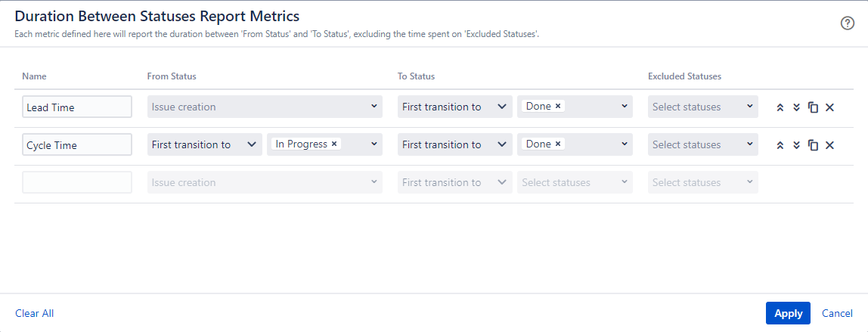Move Lead Time metric down
The image size is (868, 332).
pos(796,107)
